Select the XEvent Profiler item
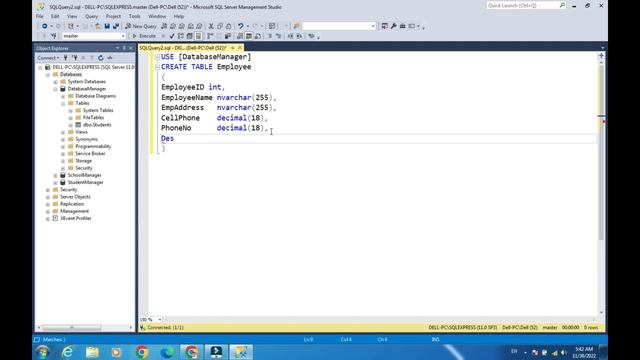 (x=76, y=218)
